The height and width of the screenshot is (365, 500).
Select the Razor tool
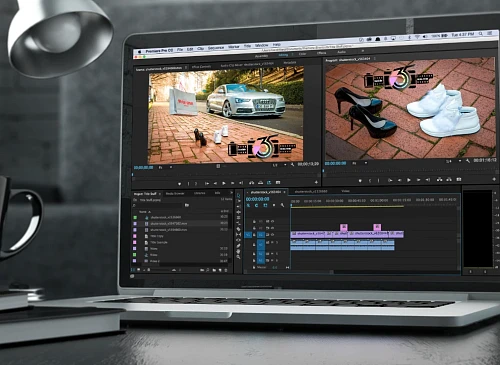click(x=238, y=229)
